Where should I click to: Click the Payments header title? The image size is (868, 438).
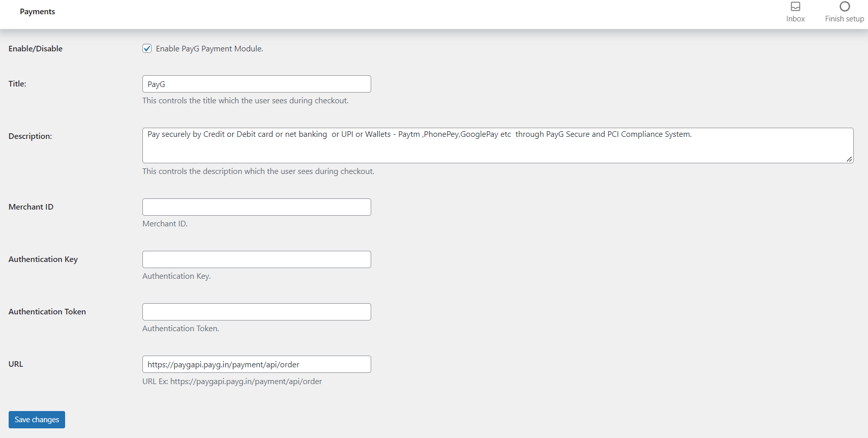pyautogui.click(x=37, y=12)
